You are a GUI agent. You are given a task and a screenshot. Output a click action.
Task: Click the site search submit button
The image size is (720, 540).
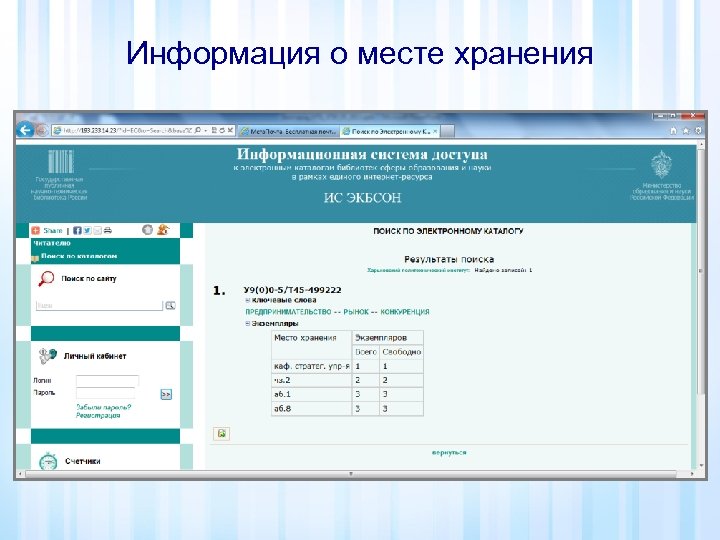[170, 305]
